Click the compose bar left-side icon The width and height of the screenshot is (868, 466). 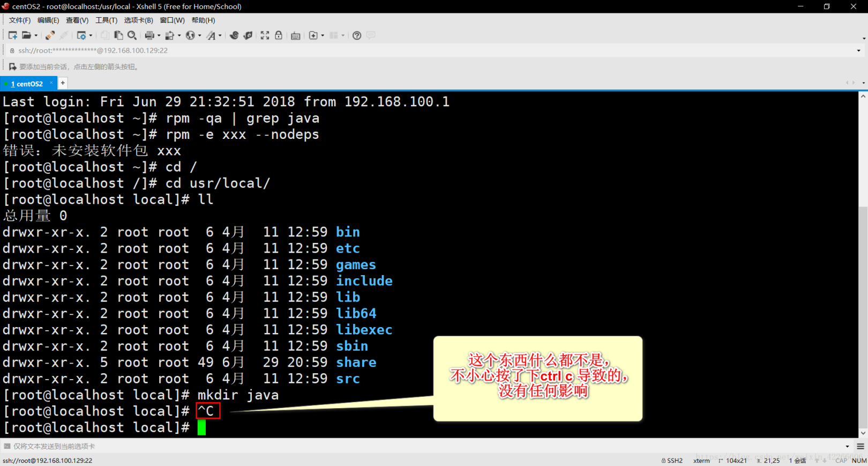pos(7,446)
